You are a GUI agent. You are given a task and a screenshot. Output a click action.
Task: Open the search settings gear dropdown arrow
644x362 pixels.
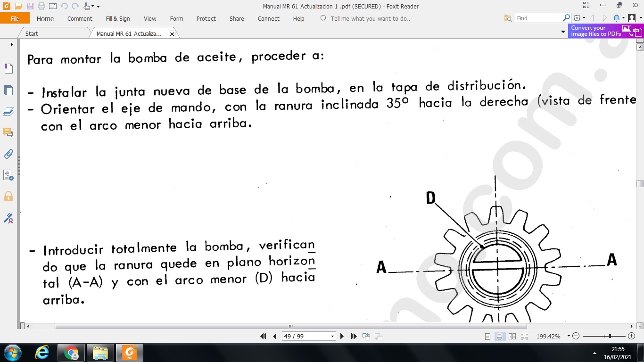[584, 18]
